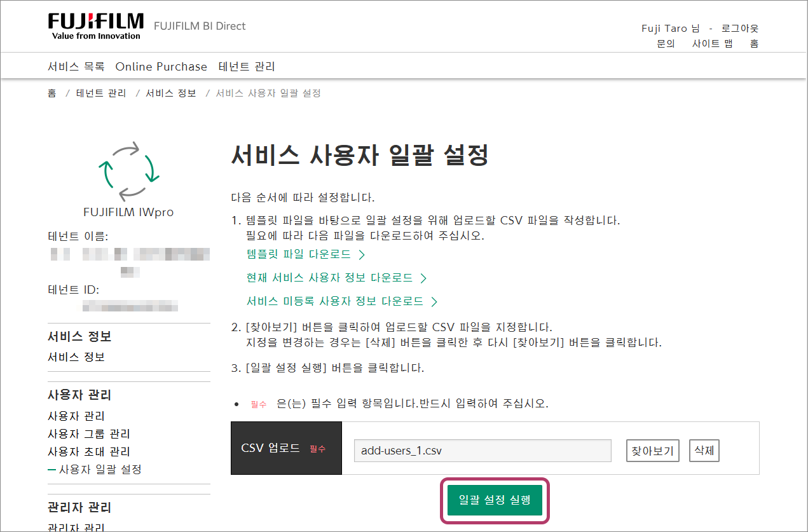Image resolution: width=808 pixels, height=532 pixels.
Task: Open the 테넌트 관리 menu in the navigation bar
Action: pyautogui.click(x=247, y=67)
